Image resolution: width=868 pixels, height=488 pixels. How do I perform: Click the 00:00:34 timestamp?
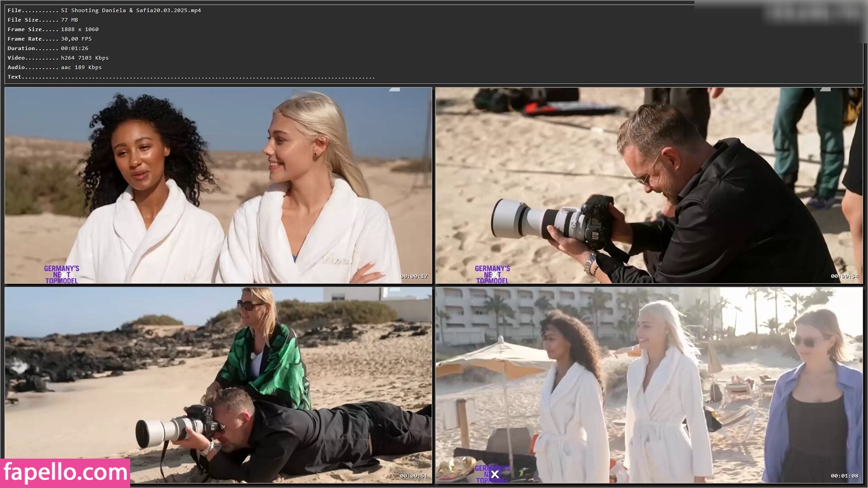pos(844,276)
